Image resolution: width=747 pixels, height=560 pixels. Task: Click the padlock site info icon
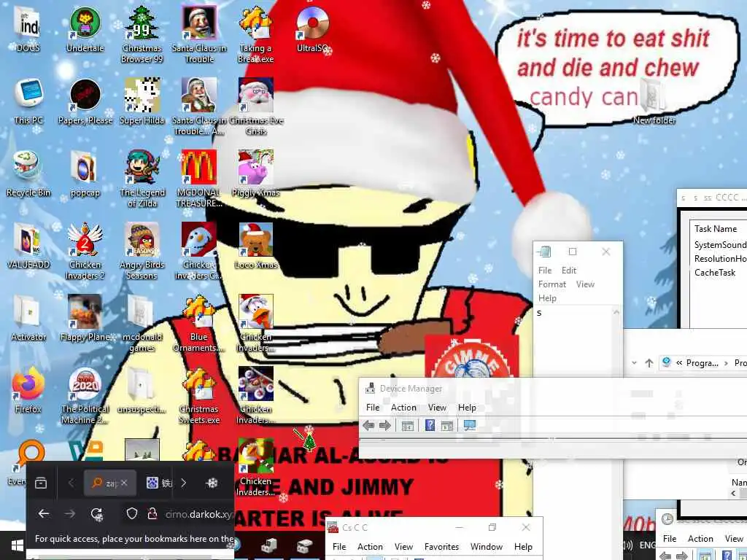pos(152,513)
